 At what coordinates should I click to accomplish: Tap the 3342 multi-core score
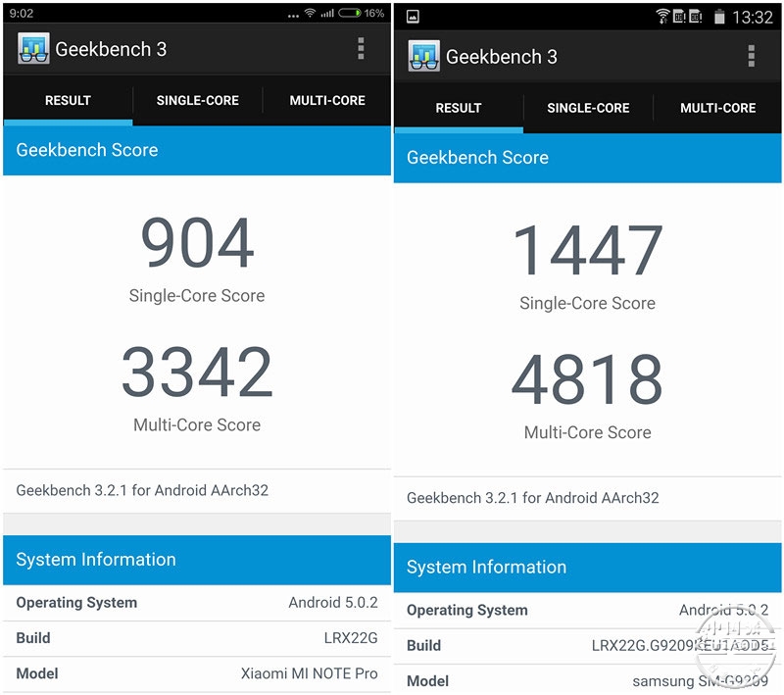198,372
